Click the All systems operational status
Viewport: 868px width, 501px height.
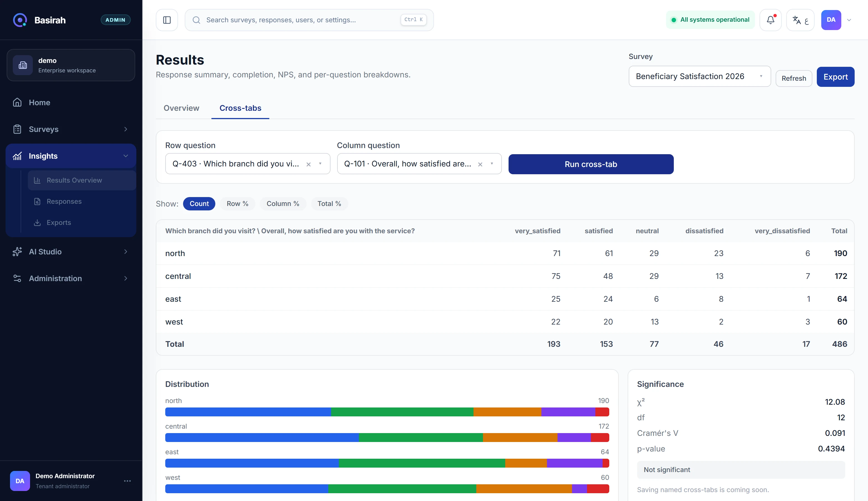click(x=710, y=20)
